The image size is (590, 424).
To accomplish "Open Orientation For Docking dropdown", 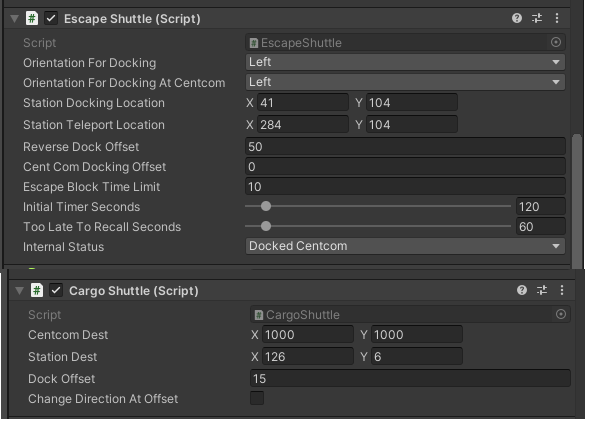I will point(405,62).
